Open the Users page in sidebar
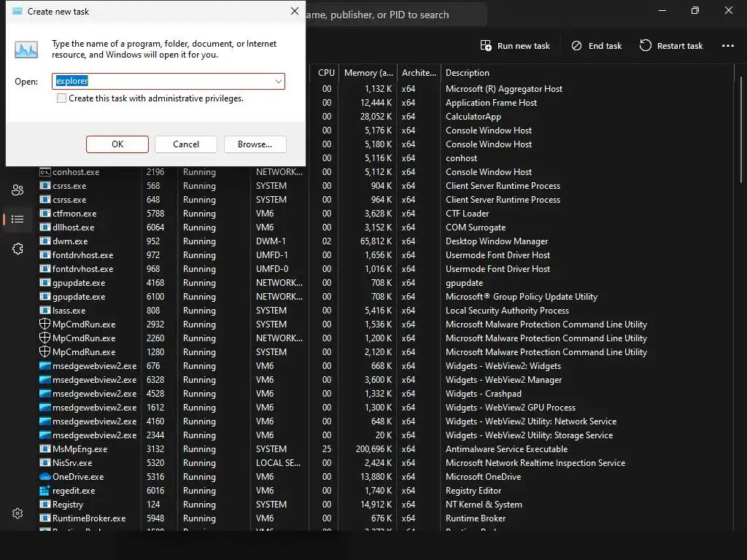This screenshot has height=560, width=747. point(18,190)
